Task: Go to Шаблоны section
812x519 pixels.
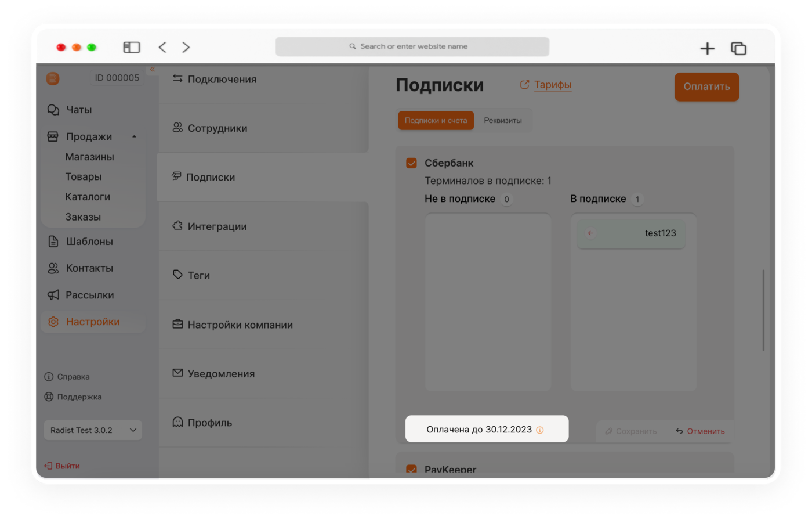Action: click(x=89, y=242)
